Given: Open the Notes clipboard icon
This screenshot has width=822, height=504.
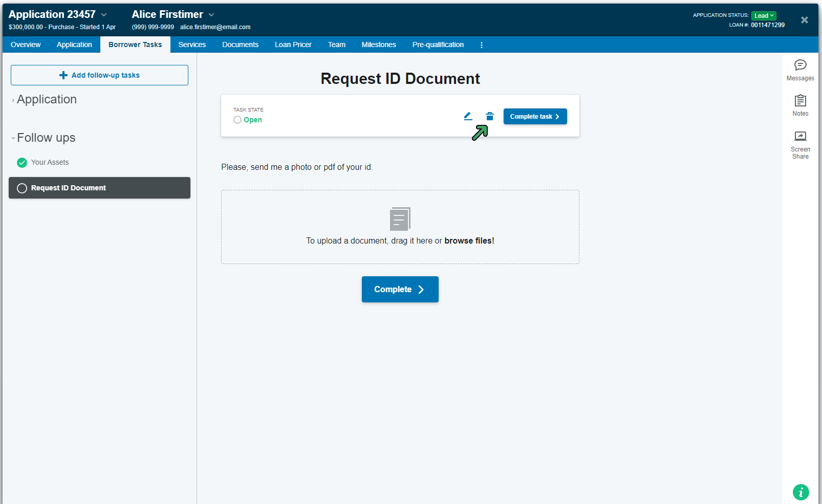Looking at the screenshot, I should 800,101.
